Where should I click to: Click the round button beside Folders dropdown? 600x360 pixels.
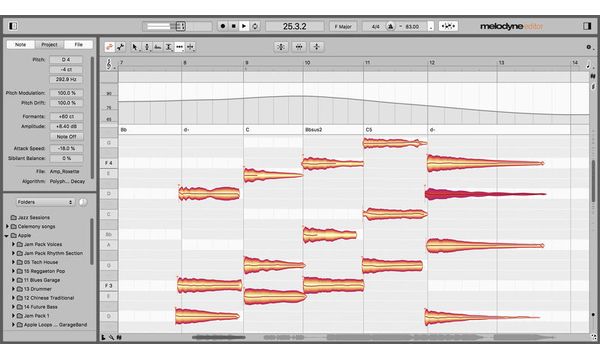pyautogui.click(x=83, y=202)
